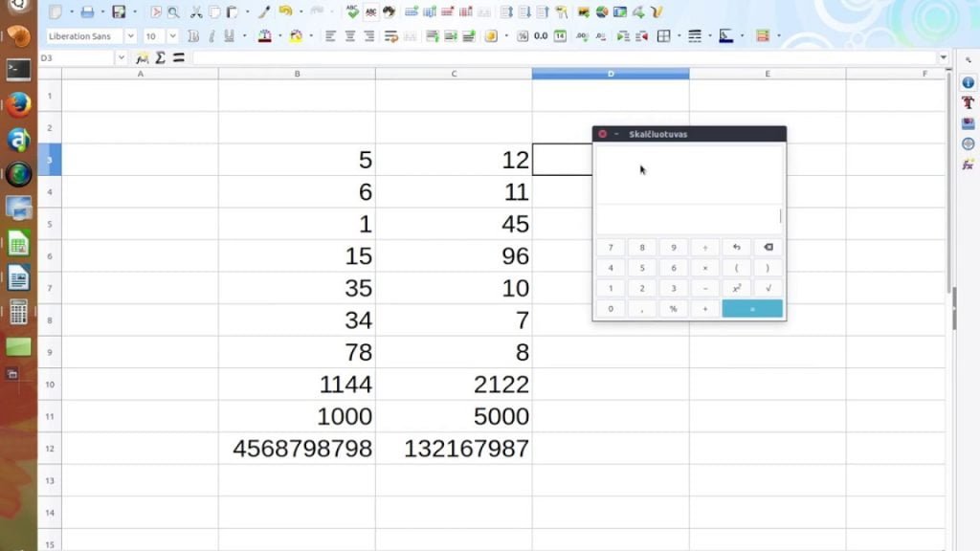Open Print Preview magnifier icon

tap(173, 11)
